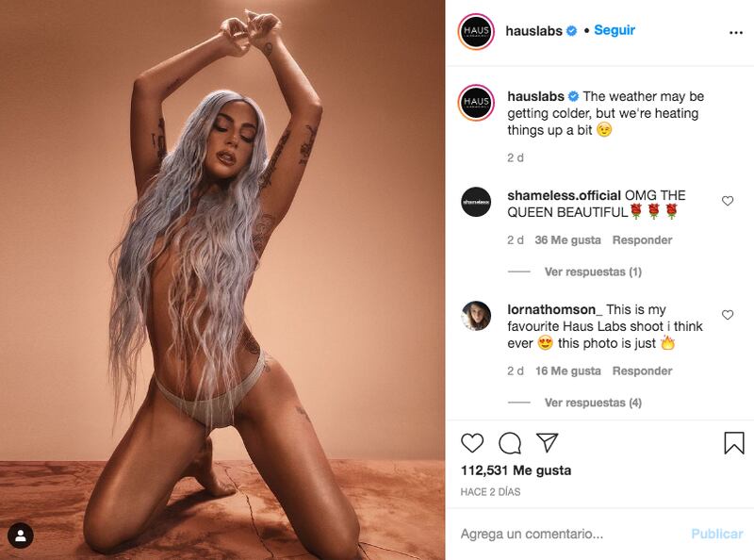754x560 pixels.
Task: Open shameless.official profile picture
Action: point(476,202)
